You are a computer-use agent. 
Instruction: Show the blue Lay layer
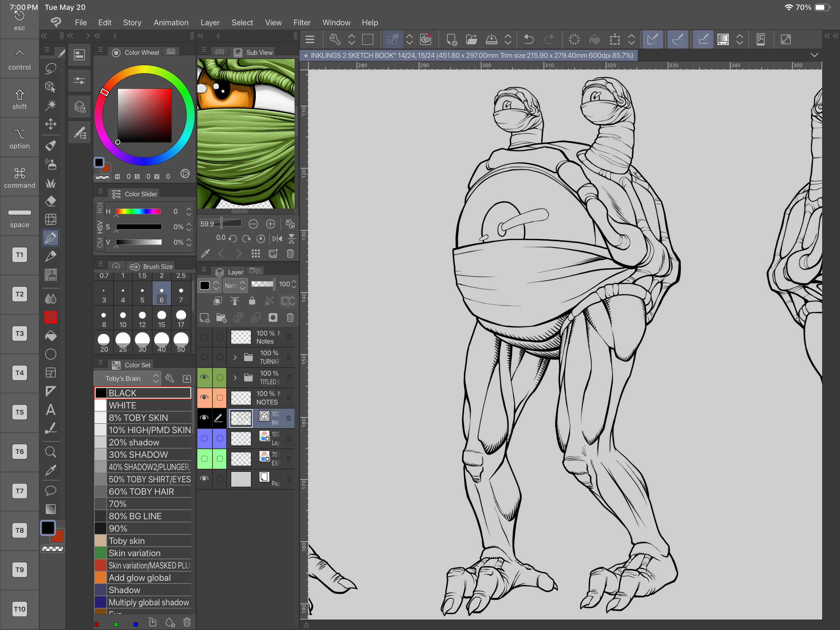[x=204, y=438]
